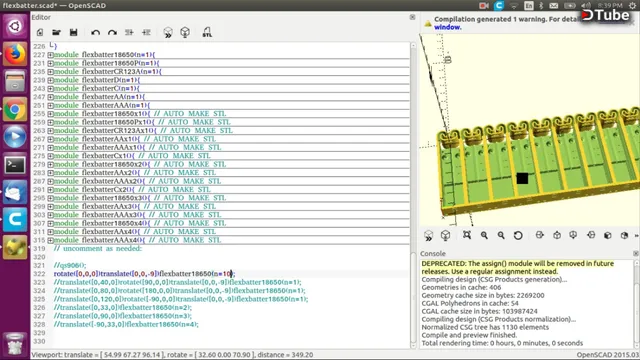
Task: Run Preview from the editor toolbar
Action: pyautogui.click(x=168, y=33)
